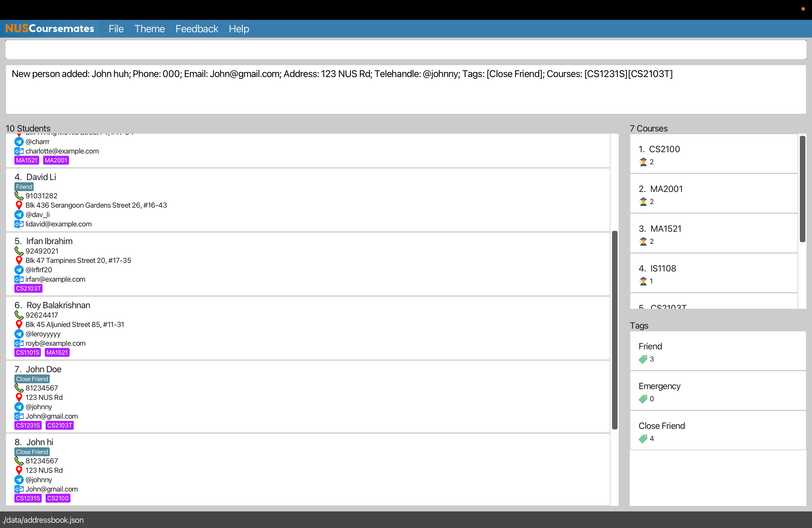The width and height of the screenshot is (812, 528).
Task: Select the CS2103T tag on Irfan Ibrahim
Action: coord(28,288)
